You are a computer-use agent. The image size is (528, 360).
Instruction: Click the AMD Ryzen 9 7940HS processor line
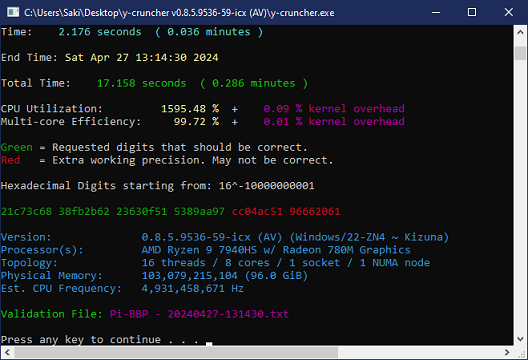point(276,250)
